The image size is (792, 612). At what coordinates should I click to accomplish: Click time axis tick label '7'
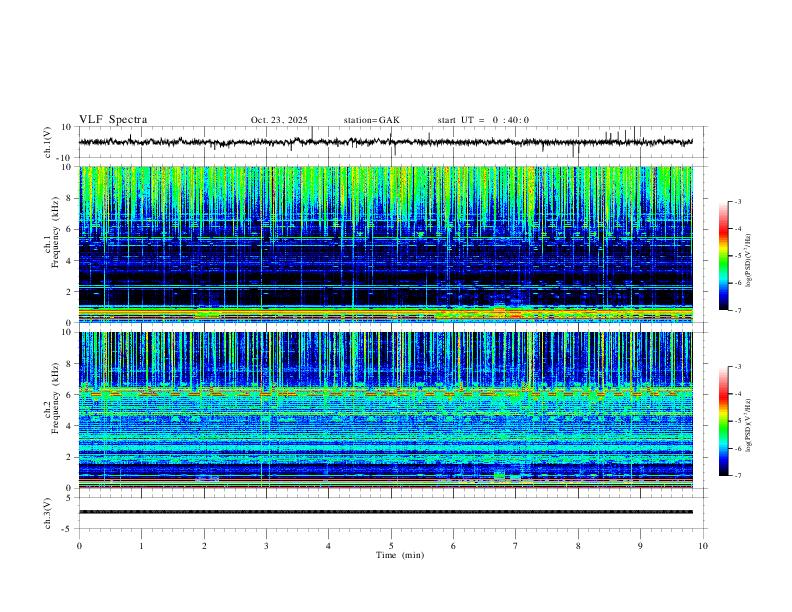click(516, 546)
